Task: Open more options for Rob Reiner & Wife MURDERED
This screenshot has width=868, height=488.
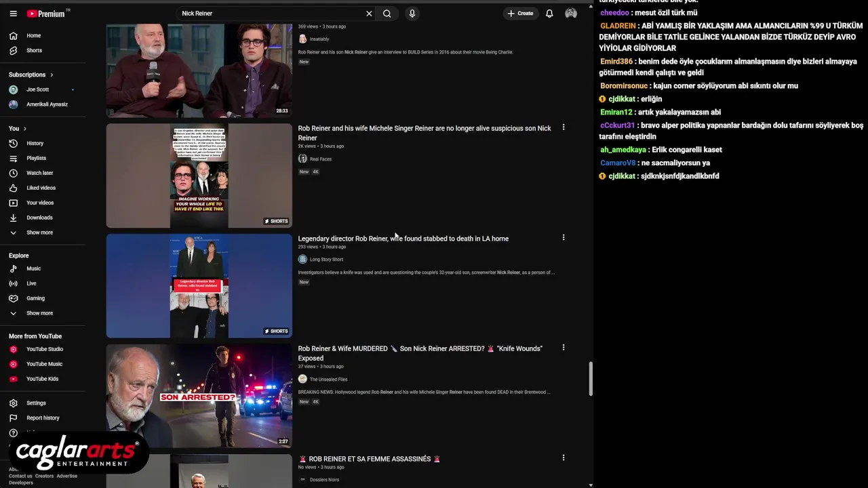Action: click(x=563, y=348)
